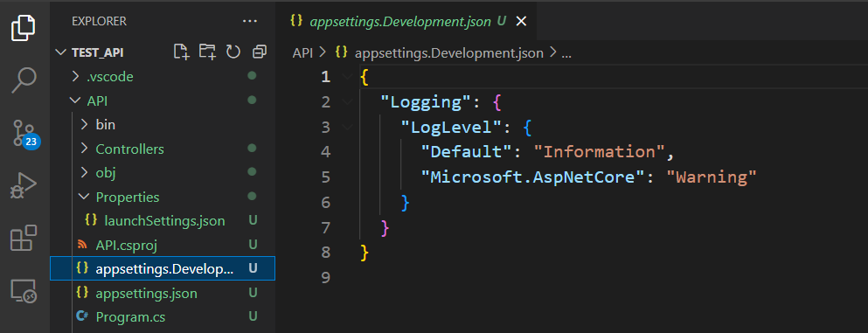The image size is (868, 333).
Task: Click the closing yellow brace on line 8
Action: pos(364,253)
